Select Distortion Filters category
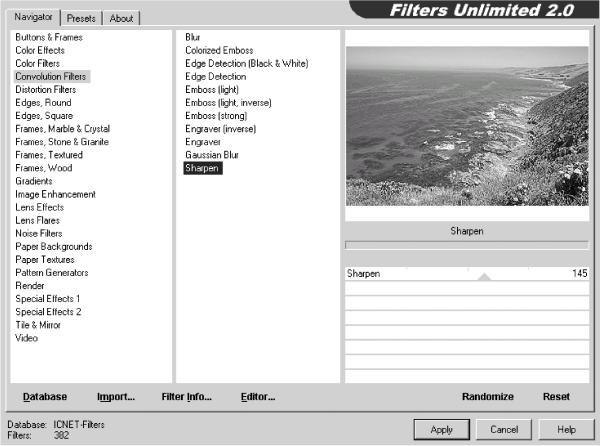The height and width of the screenshot is (446, 600). [x=46, y=90]
